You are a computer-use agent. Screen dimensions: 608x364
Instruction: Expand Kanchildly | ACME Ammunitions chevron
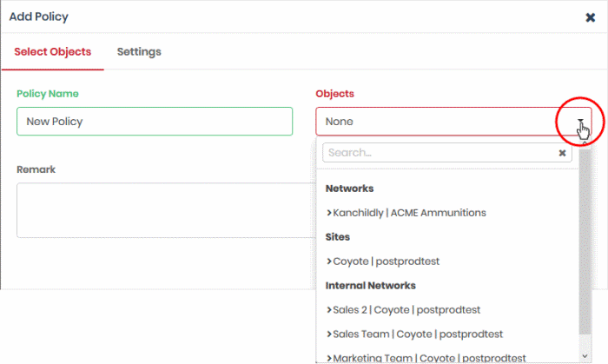(x=329, y=213)
